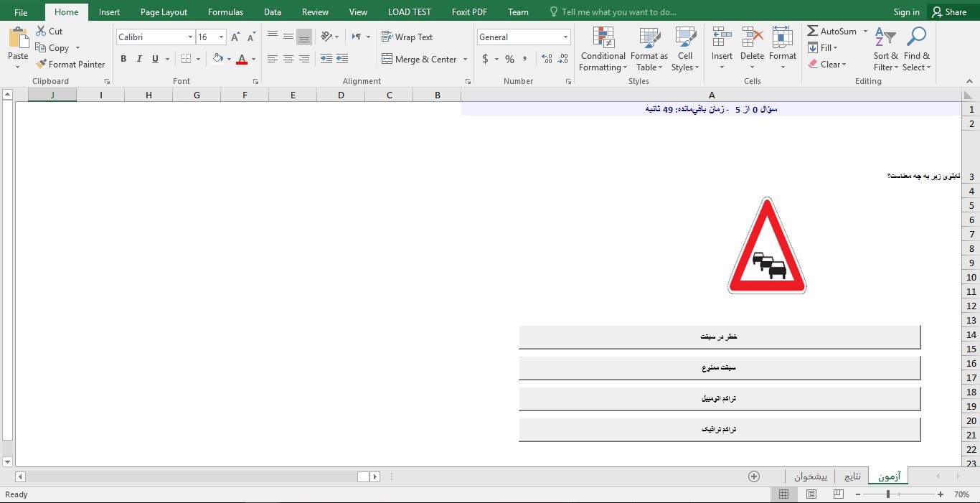
Task: Click the Format Painter brush icon
Action: (x=41, y=64)
